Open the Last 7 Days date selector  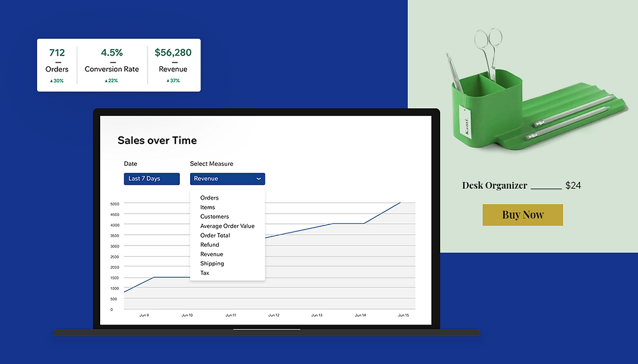pyautogui.click(x=152, y=179)
